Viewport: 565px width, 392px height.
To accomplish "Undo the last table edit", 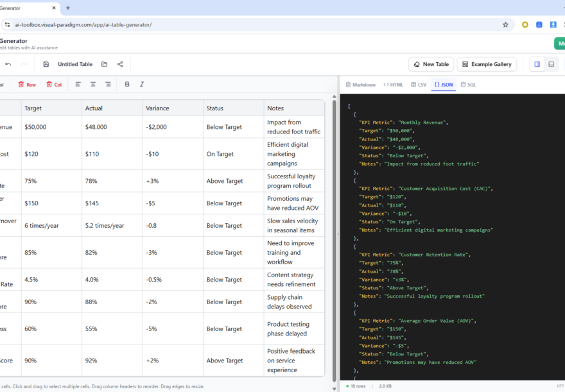I will [8, 64].
